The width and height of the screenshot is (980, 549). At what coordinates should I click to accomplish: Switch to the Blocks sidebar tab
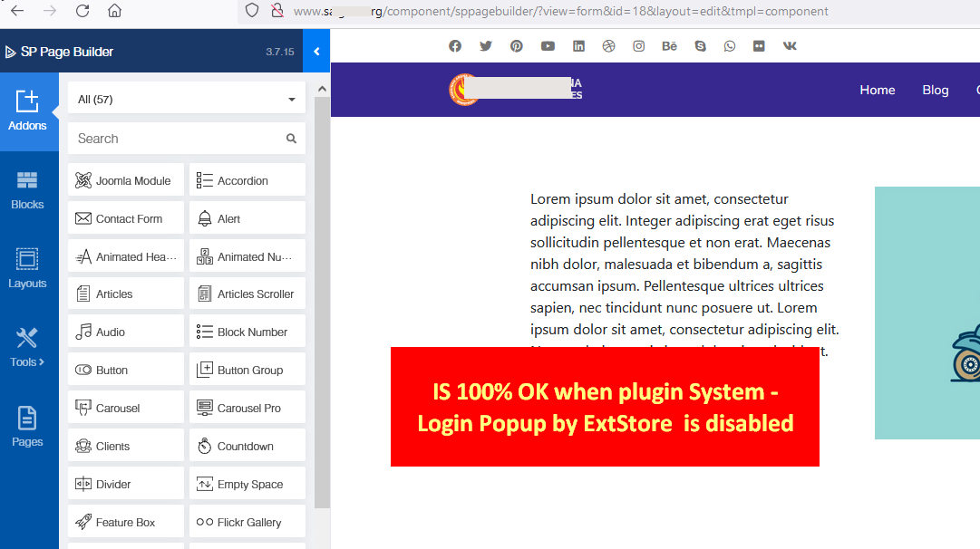click(x=27, y=190)
